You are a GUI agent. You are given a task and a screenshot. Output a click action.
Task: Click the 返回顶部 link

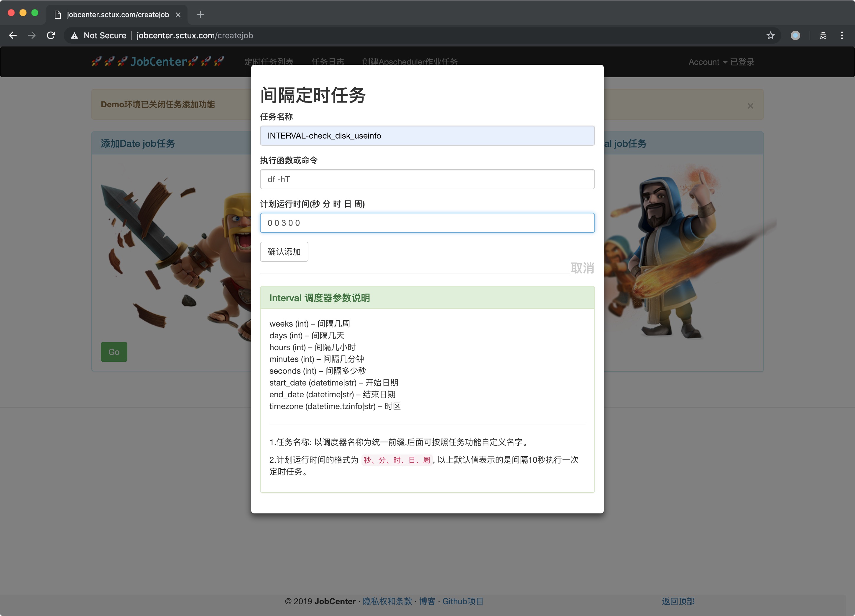(678, 601)
